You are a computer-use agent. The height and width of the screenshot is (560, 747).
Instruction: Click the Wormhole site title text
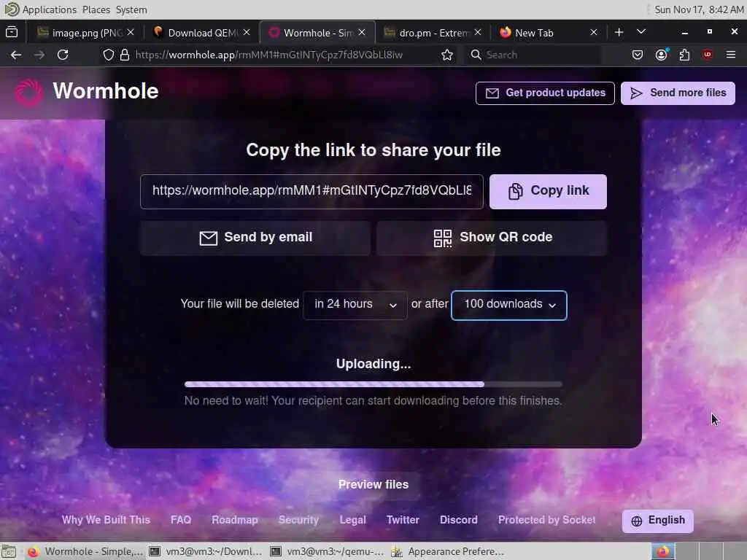point(106,91)
